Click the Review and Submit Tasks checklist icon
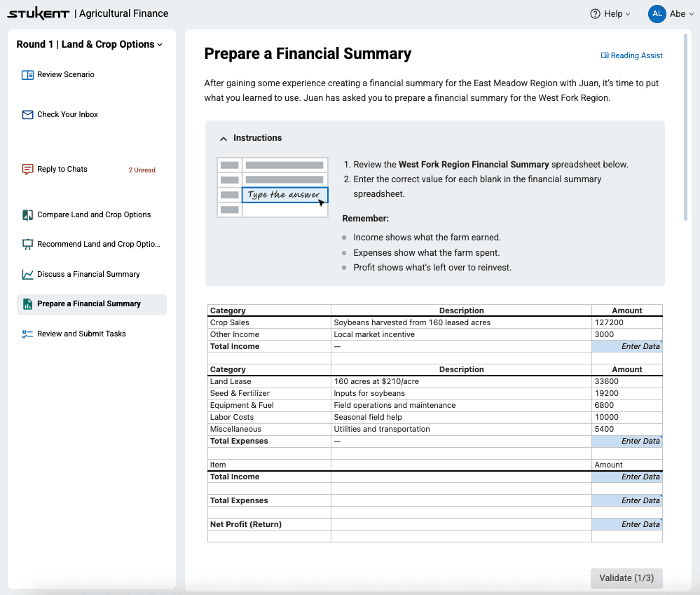Screen dimensions: 700x595 [x=27, y=334]
